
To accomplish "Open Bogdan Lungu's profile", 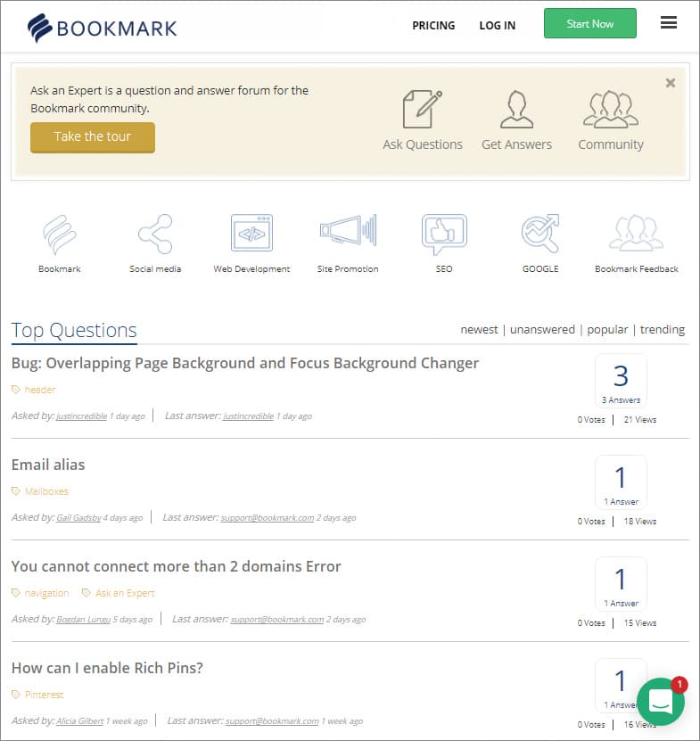I will [x=83, y=620].
